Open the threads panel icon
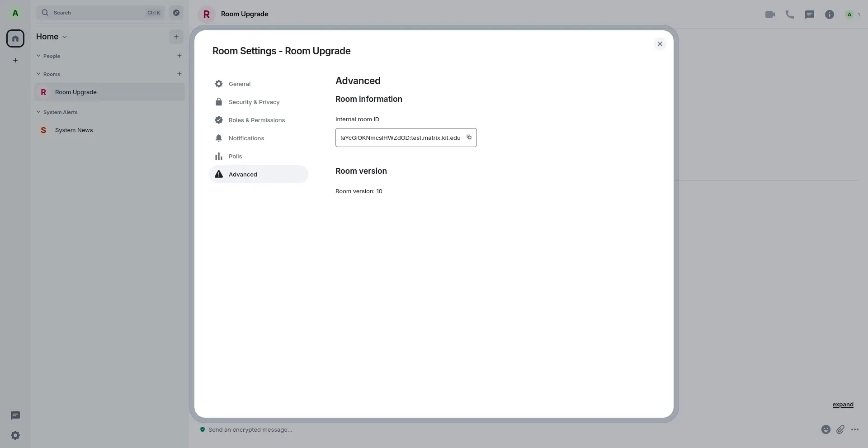 [x=810, y=14]
